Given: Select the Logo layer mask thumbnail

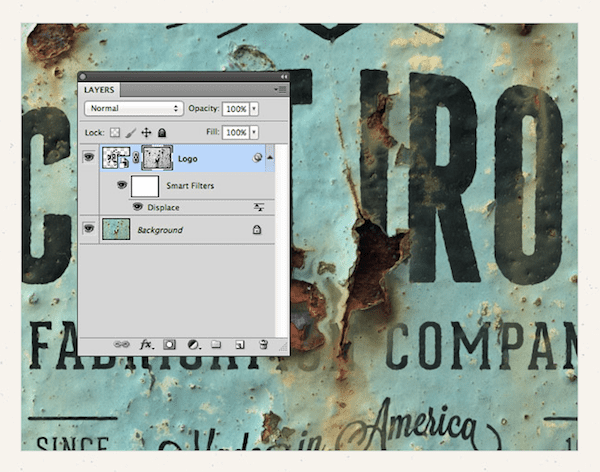Looking at the screenshot, I should point(157,157).
